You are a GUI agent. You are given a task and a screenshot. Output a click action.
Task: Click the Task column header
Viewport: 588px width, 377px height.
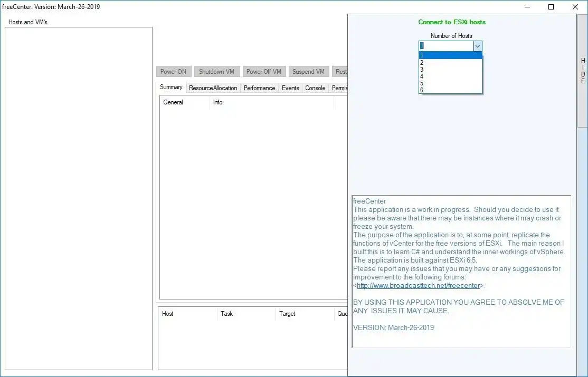tap(246, 314)
